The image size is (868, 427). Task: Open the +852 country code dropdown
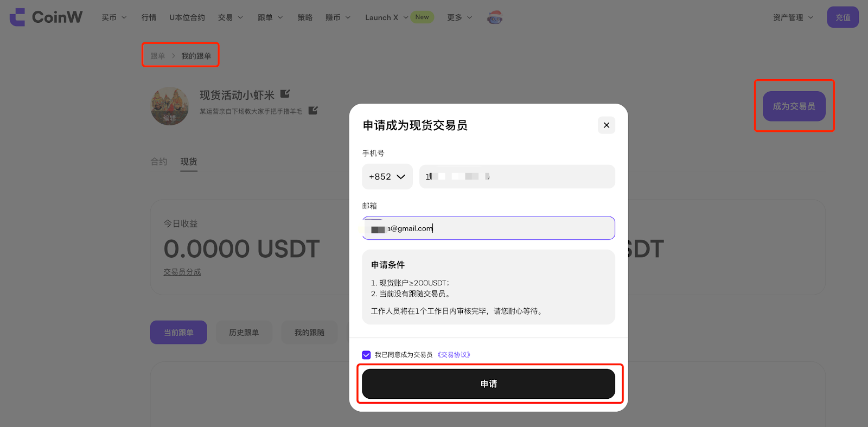click(387, 177)
